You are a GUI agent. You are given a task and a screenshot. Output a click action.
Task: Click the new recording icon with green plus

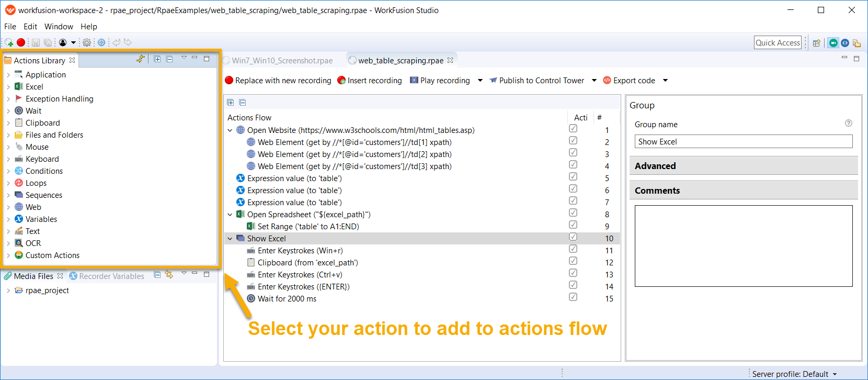click(x=9, y=42)
